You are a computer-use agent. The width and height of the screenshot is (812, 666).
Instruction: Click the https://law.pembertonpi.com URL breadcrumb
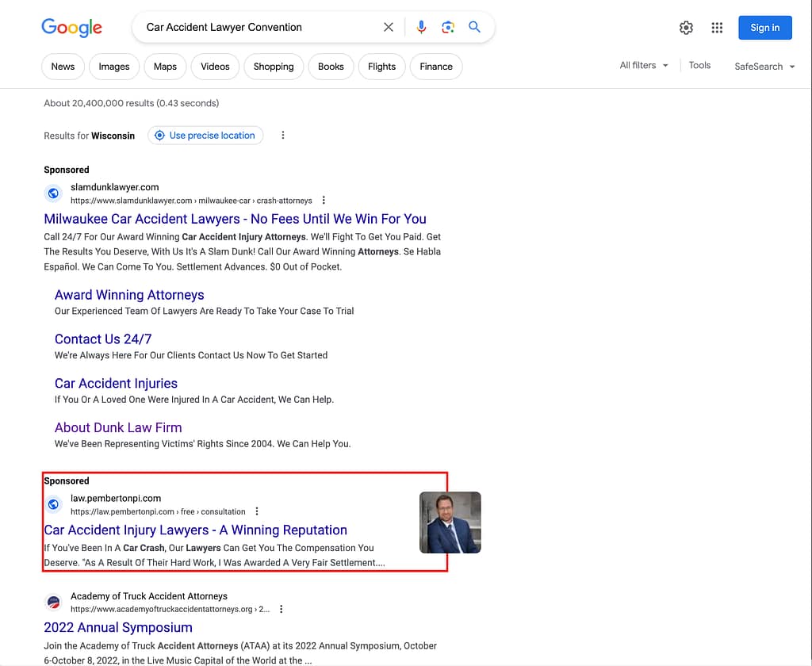pos(158,511)
